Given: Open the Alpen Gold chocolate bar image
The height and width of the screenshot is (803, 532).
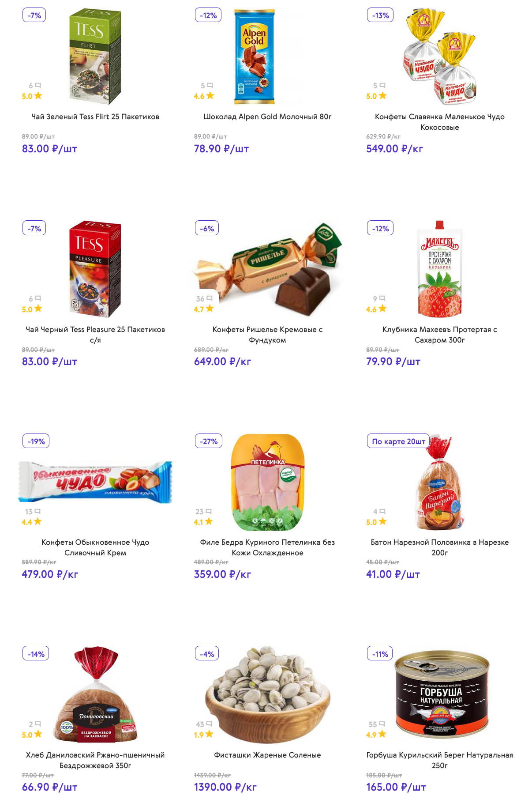Looking at the screenshot, I should [x=254, y=57].
